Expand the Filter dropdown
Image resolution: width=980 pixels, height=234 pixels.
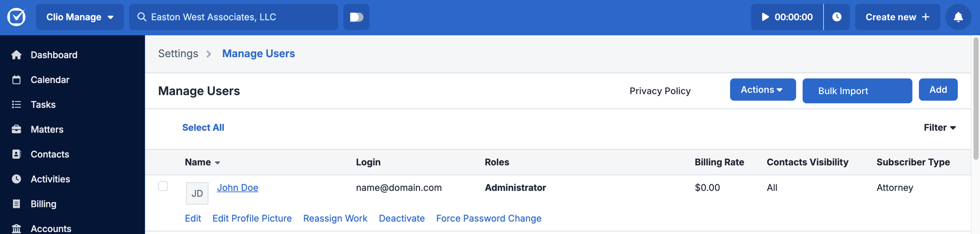(939, 128)
